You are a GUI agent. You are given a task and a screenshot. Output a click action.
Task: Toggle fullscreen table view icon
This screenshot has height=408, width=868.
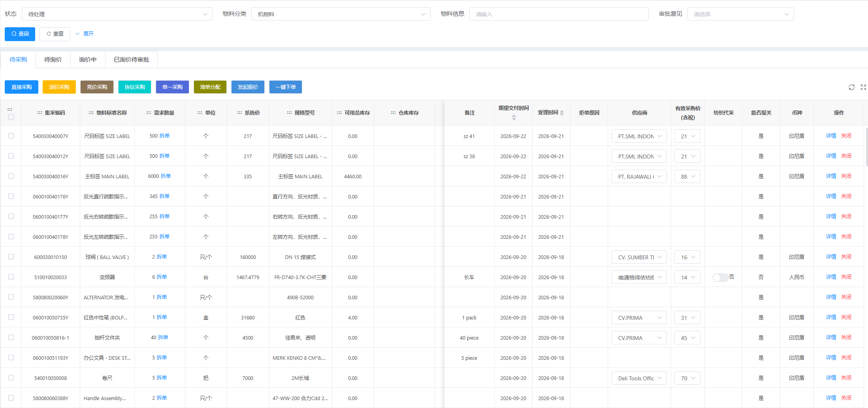(863, 87)
